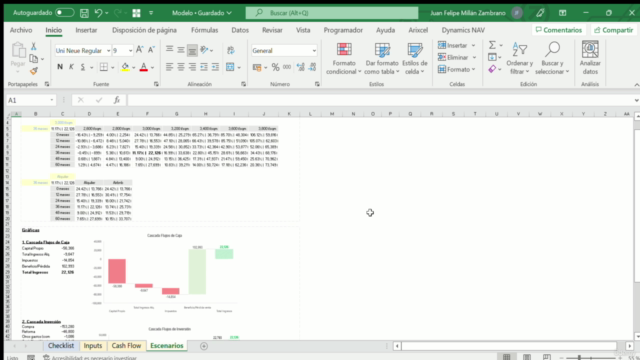
Task: Click the Save icon in title bar
Action: 84,13
